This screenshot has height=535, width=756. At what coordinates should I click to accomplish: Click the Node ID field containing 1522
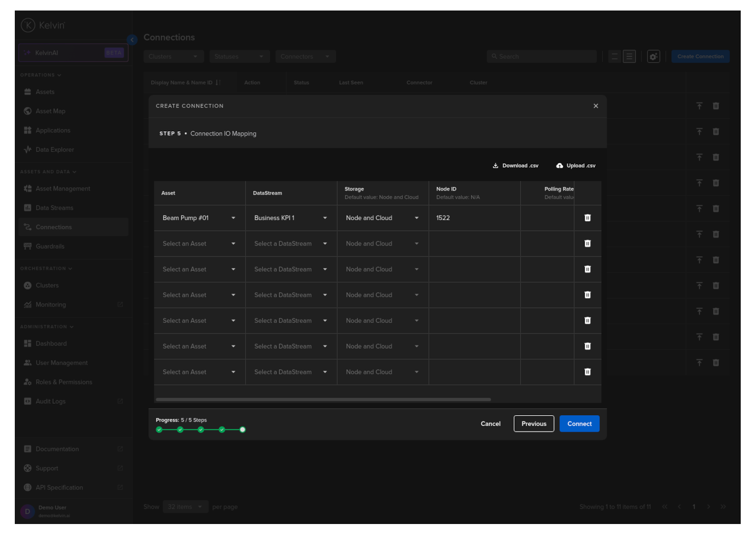[474, 218]
